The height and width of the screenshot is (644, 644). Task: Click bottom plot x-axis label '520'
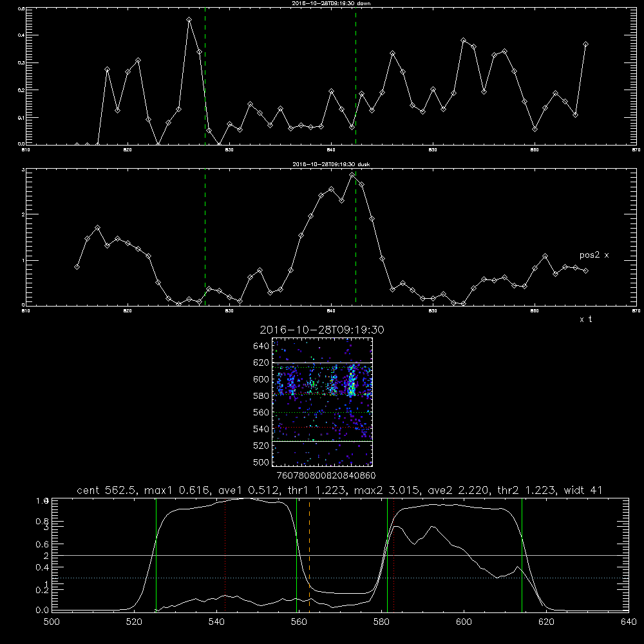click(x=134, y=622)
